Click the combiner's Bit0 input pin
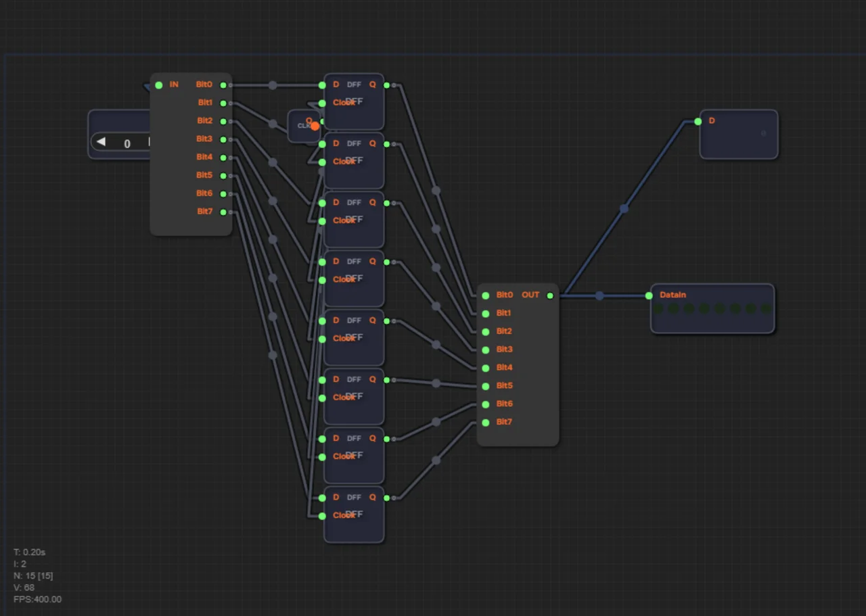Image resolution: width=866 pixels, height=616 pixels. point(486,295)
